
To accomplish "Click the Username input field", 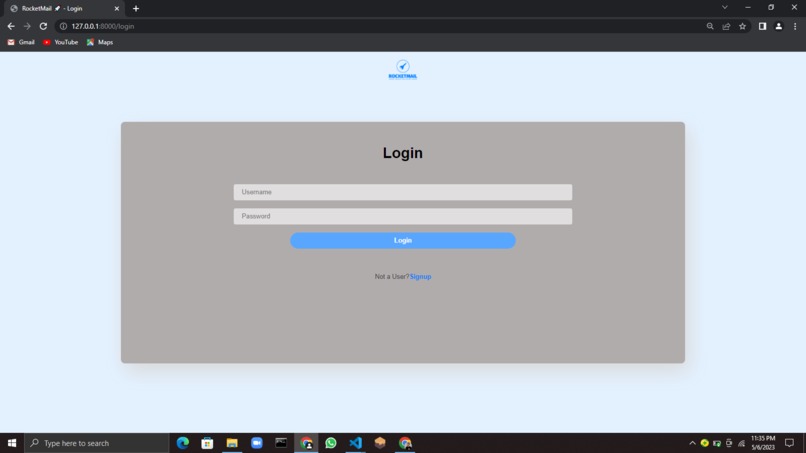I will (402, 192).
